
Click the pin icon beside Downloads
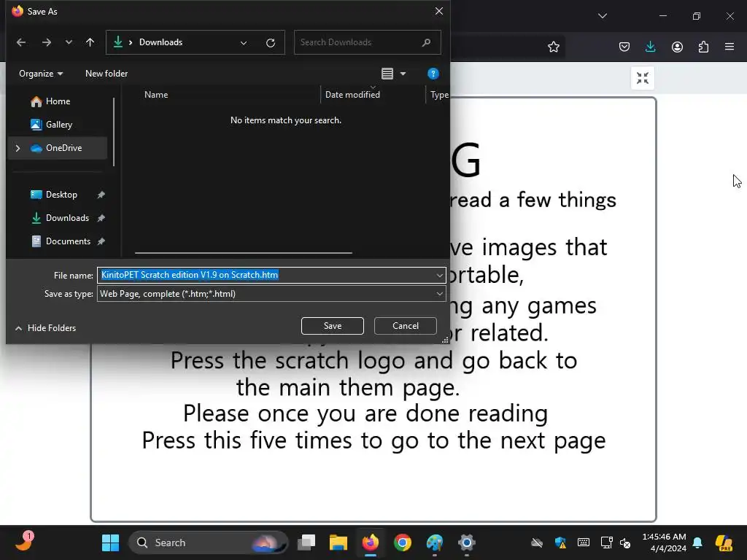(101, 218)
